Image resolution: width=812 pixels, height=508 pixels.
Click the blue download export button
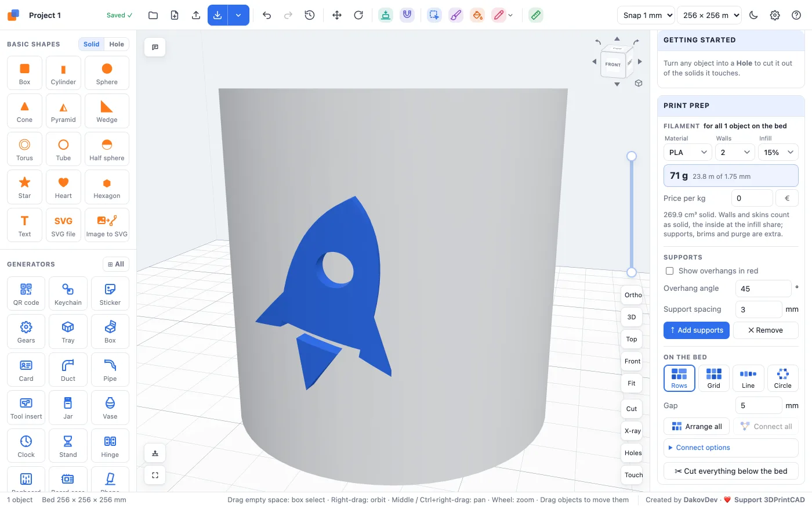tap(217, 15)
